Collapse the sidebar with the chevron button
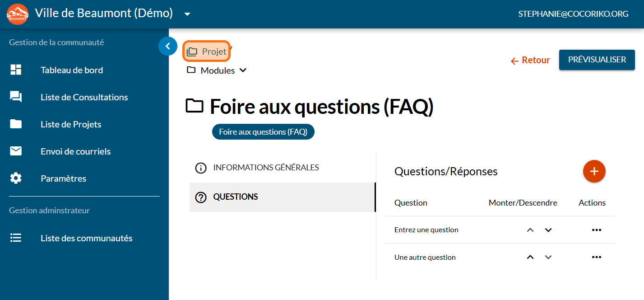This screenshot has width=644, height=300. point(168,46)
